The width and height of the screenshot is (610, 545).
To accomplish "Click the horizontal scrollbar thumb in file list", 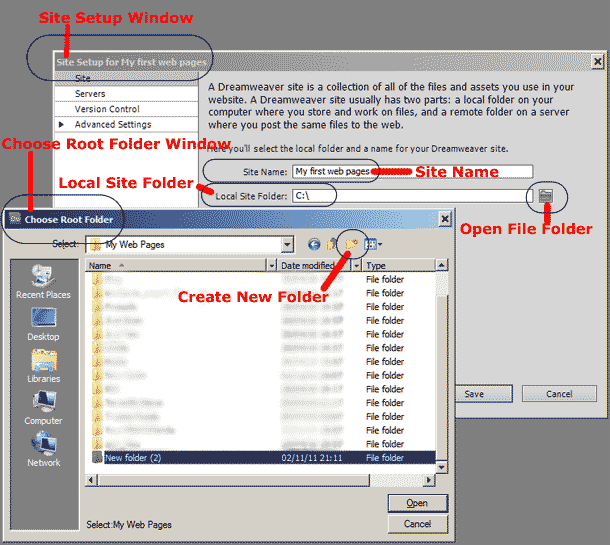I will click(x=233, y=480).
